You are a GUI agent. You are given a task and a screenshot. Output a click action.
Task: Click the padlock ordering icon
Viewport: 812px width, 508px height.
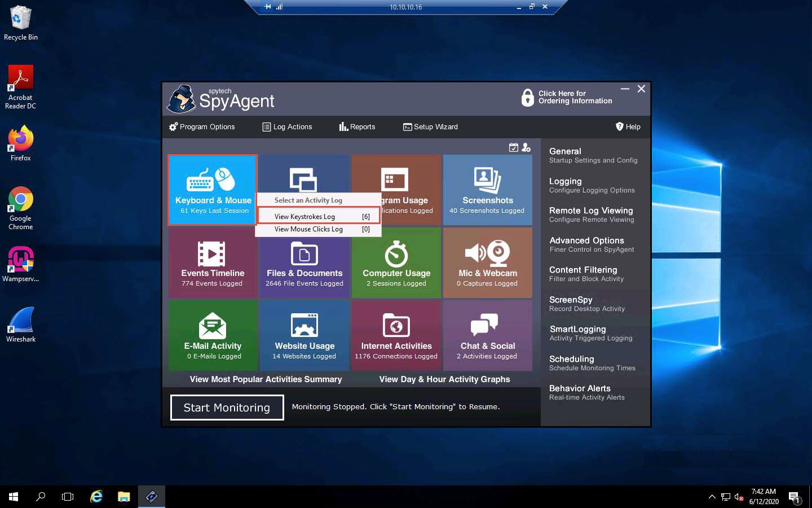(x=527, y=98)
